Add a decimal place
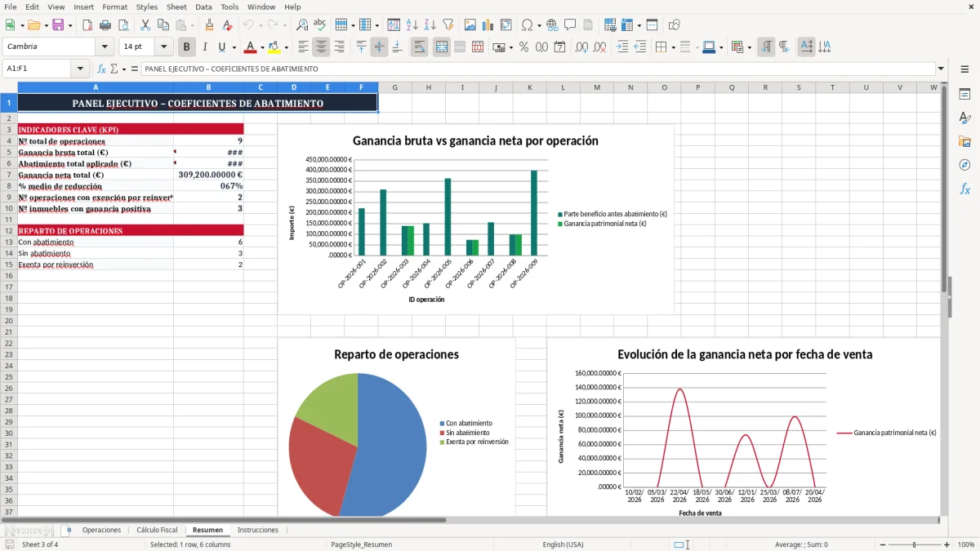980x551 pixels. [581, 47]
